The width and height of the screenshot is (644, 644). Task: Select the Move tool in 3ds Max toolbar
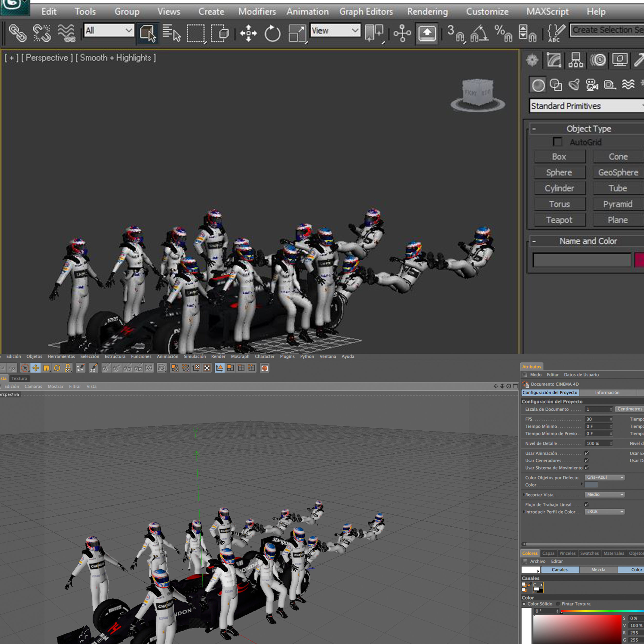tap(248, 33)
